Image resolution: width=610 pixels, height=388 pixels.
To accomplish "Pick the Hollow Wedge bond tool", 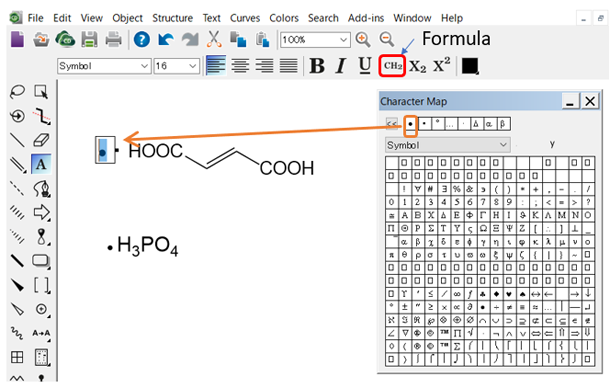I will click(17, 309).
